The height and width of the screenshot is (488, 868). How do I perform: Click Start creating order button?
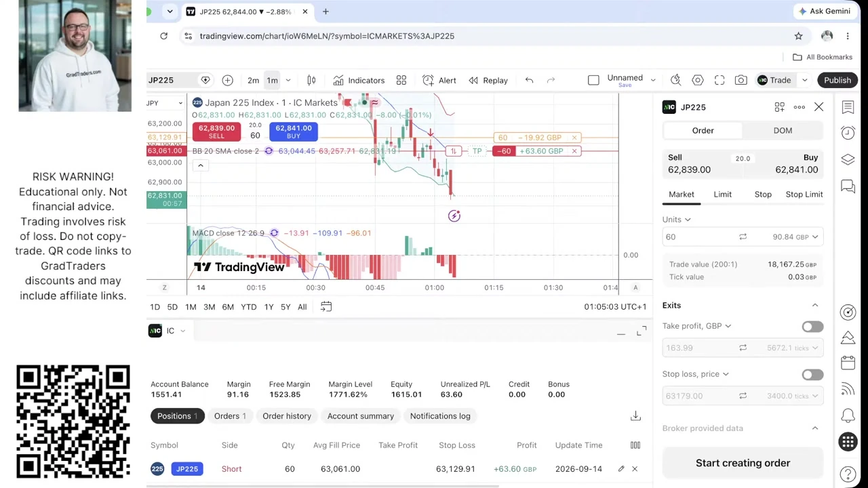[743, 463]
